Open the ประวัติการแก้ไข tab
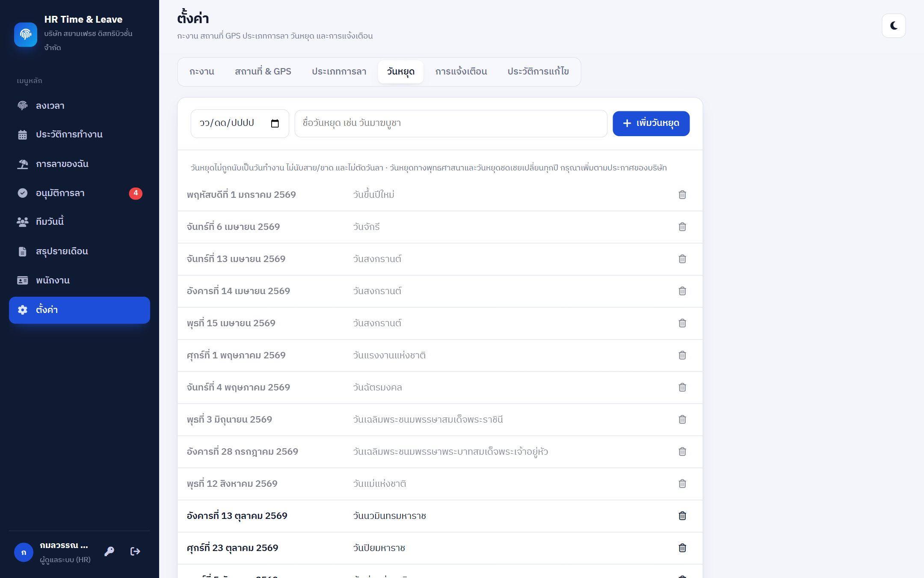Viewport: 924px width, 578px height. 538,72
